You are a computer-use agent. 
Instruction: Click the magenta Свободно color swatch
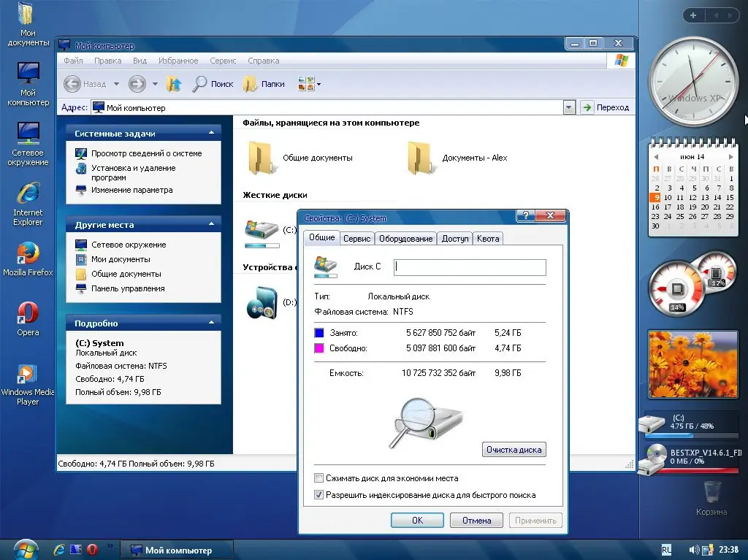319,348
